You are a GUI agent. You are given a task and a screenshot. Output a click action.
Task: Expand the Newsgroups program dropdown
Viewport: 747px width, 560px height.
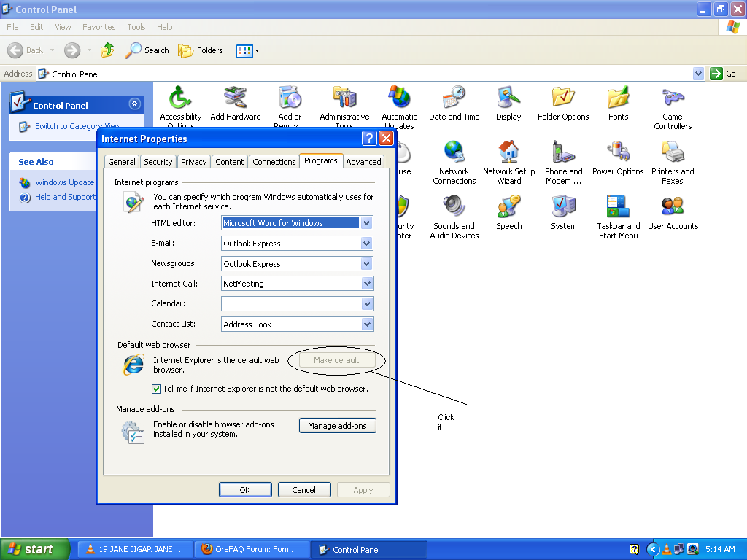pos(366,264)
